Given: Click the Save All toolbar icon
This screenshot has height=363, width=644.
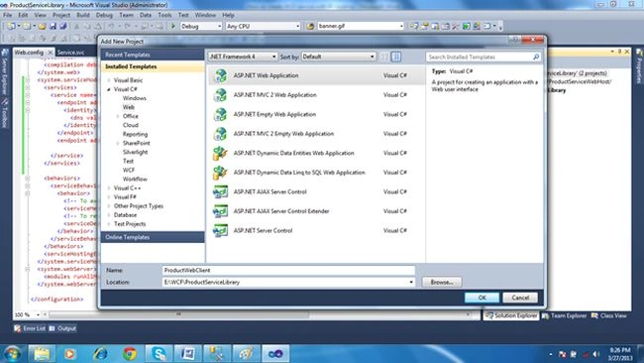Looking at the screenshot, I should [x=63, y=26].
